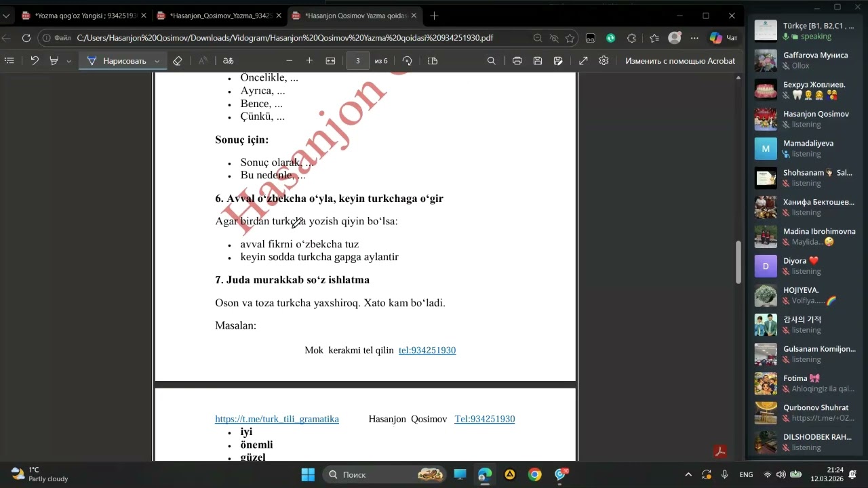Click the undo rotate icon in PDF toolbar
868x488 pixels.
coord(35,61)
